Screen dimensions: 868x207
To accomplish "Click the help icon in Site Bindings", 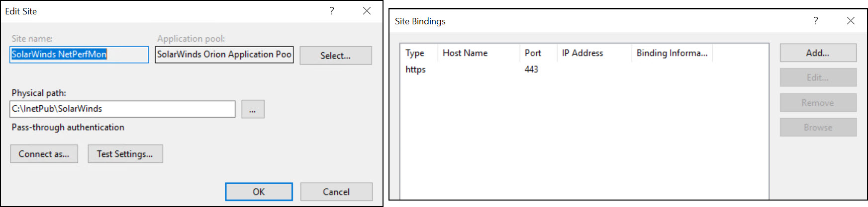I will point(816,20).
